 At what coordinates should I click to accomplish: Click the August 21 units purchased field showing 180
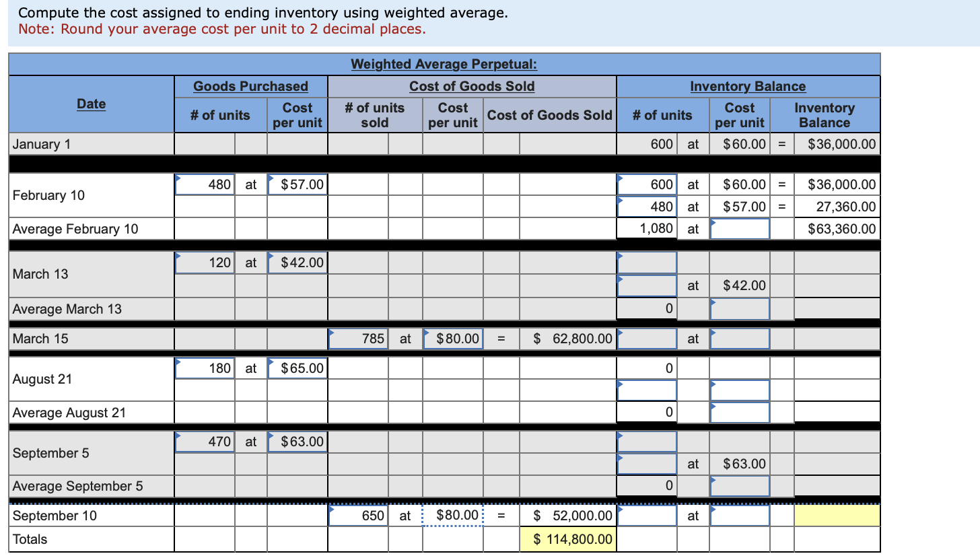point(205,368)
